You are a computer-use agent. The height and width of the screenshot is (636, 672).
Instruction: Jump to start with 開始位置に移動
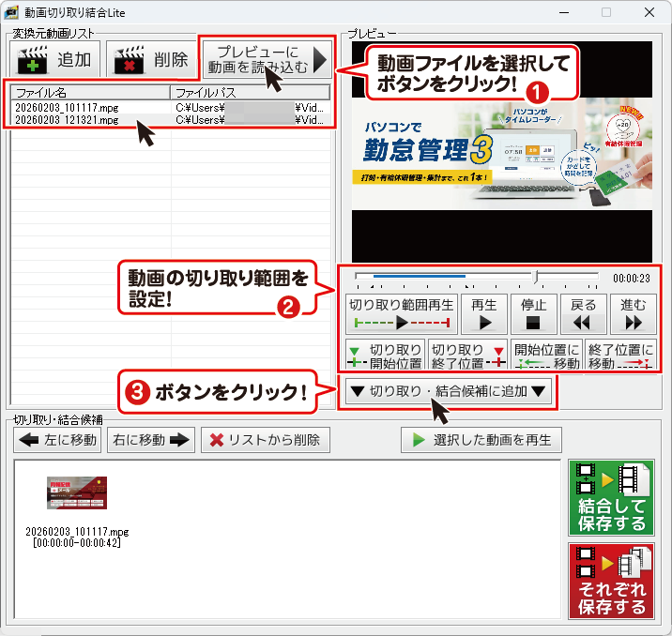click(x=544, y=356)
